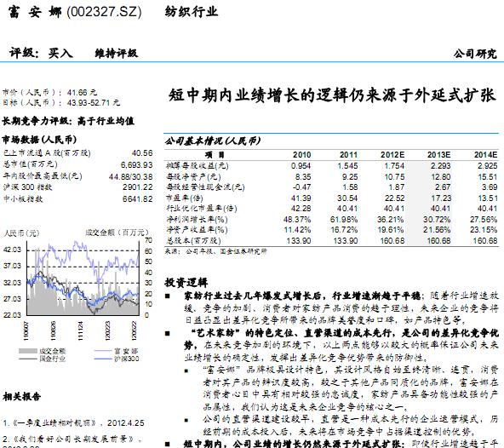Click the 42.03 price axis label
Screen dimensions: 504x448
click(12, 250)
